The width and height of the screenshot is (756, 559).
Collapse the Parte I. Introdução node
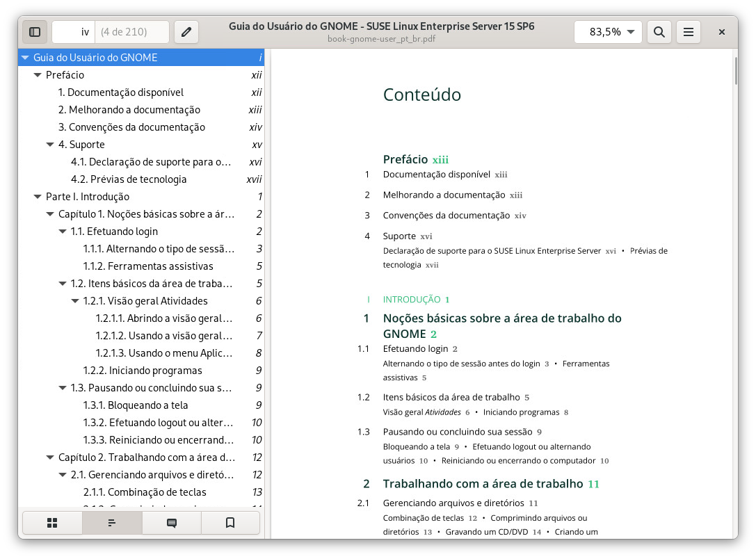[x=38, y=197]
